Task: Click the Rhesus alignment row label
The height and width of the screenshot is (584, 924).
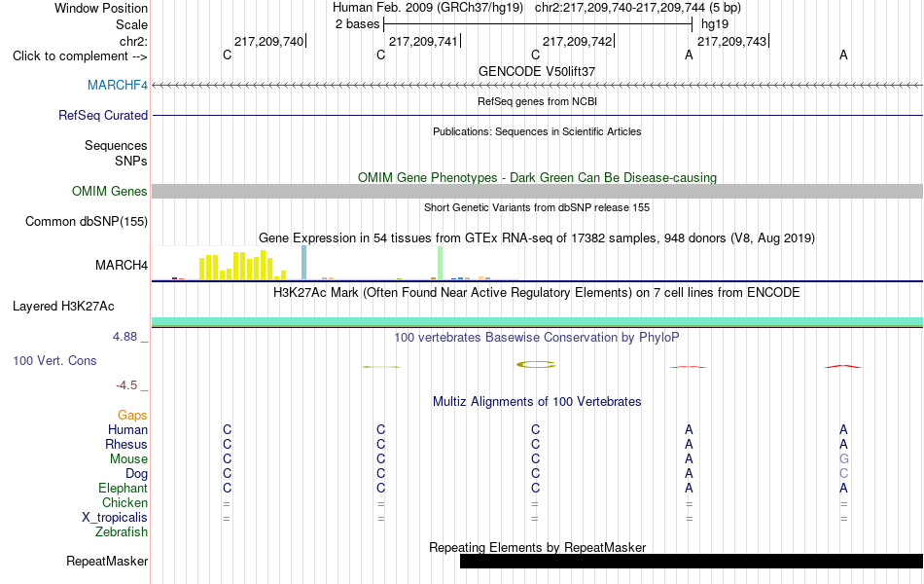Action: pos(126,444)
